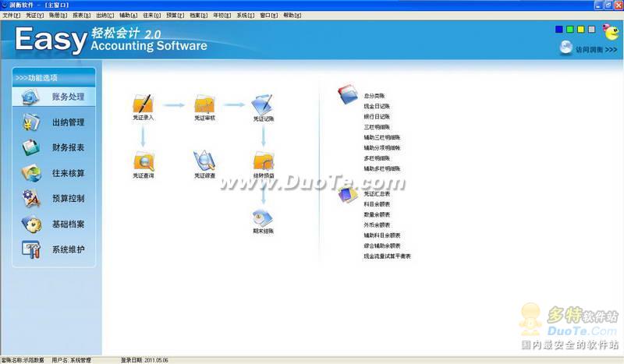The height and width of the screenshot is (364, 624).
Task: Open the 三栏明细账 link
Action: (x=377, y=127)
